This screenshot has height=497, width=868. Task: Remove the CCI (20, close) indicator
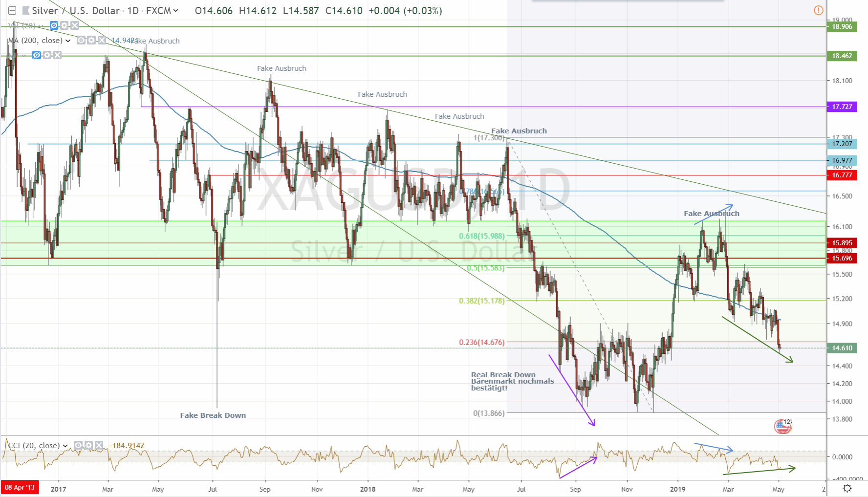coord(99,445)
